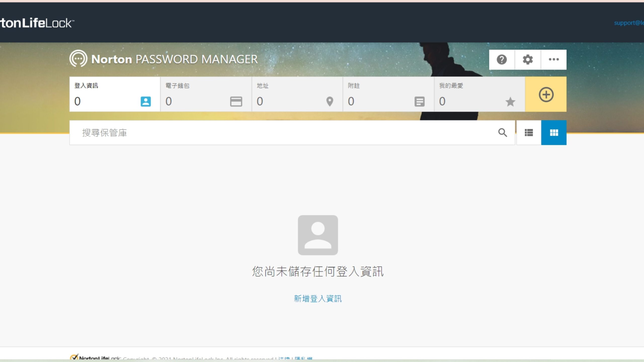Click the magnifier search icon

(x=502, y=132)
